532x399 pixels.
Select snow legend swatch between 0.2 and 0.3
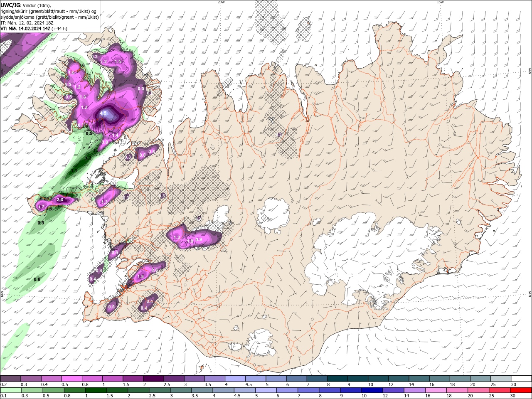point(10,379)
